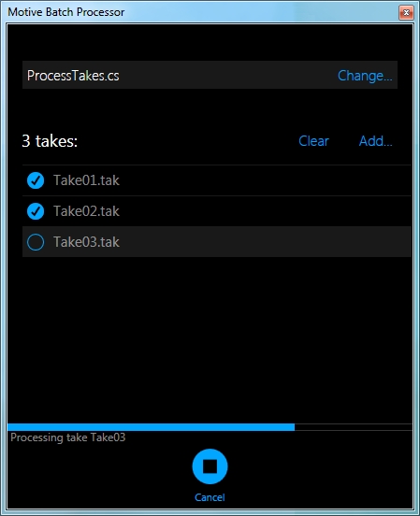420x516 pixels.
Task: Click the "3 takes:" heading
Action: pyautogui.click(x=50, y=141)
